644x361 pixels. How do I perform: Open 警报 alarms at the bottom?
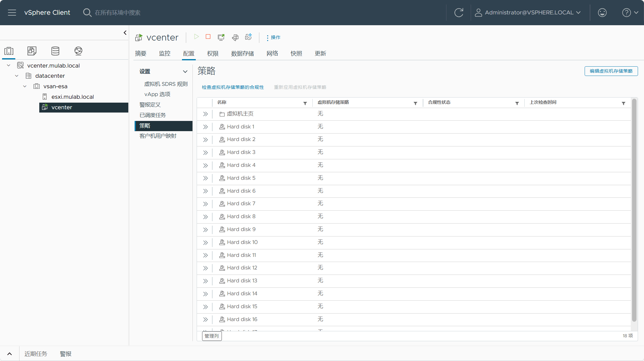66,354
